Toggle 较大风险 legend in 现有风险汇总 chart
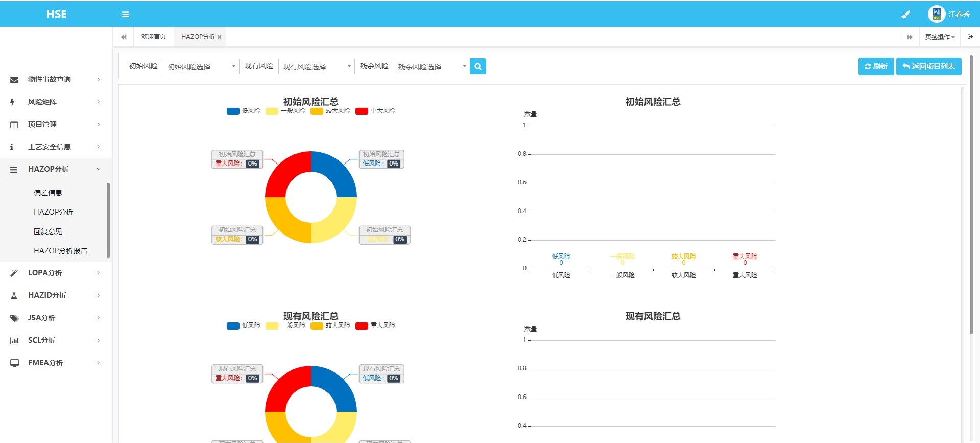The image size is (980, 443). pyautogui.click(x=330, y=325)
